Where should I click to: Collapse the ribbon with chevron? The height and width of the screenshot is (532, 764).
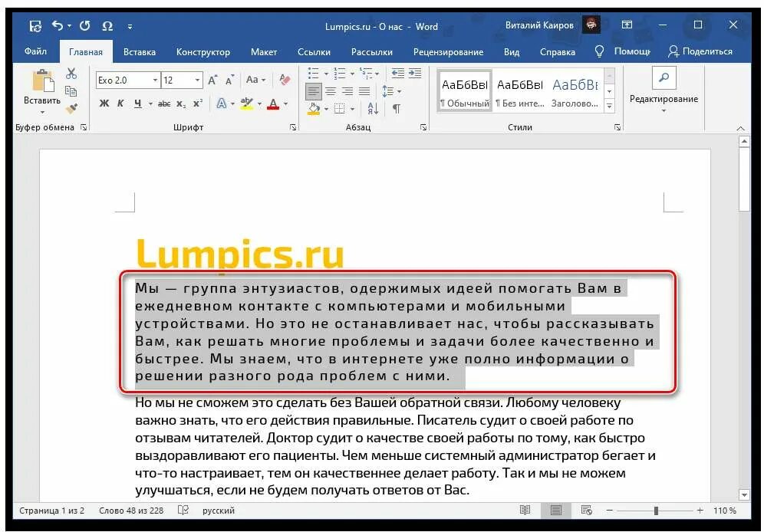pyautogui.click(x=741, y=128)
